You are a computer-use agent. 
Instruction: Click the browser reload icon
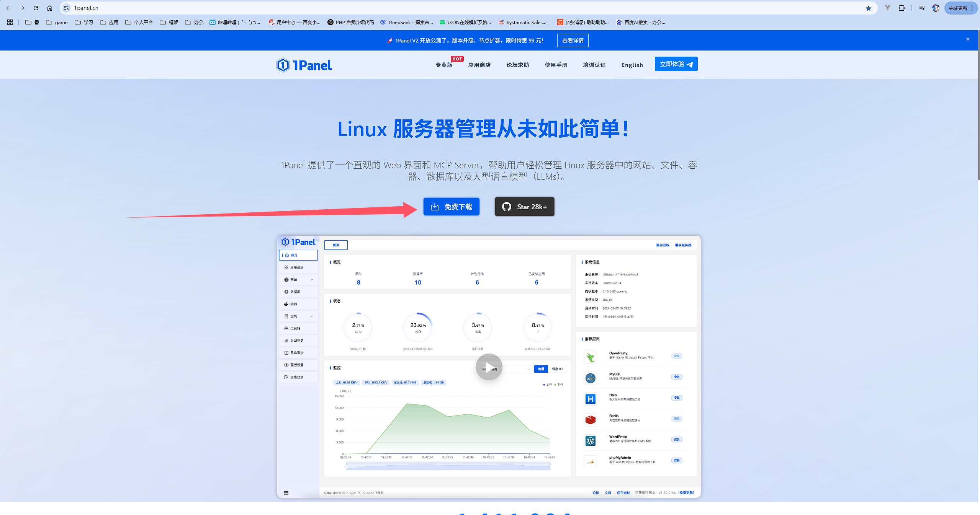36,8
